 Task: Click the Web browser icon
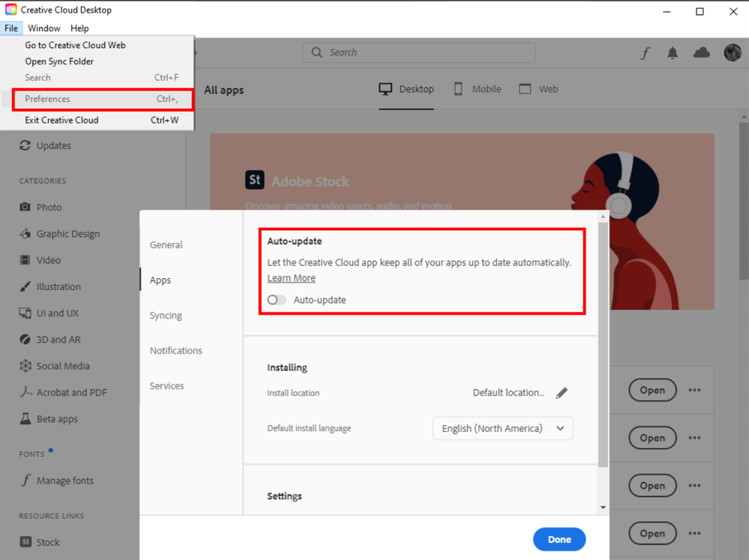(x=525, y=89)
